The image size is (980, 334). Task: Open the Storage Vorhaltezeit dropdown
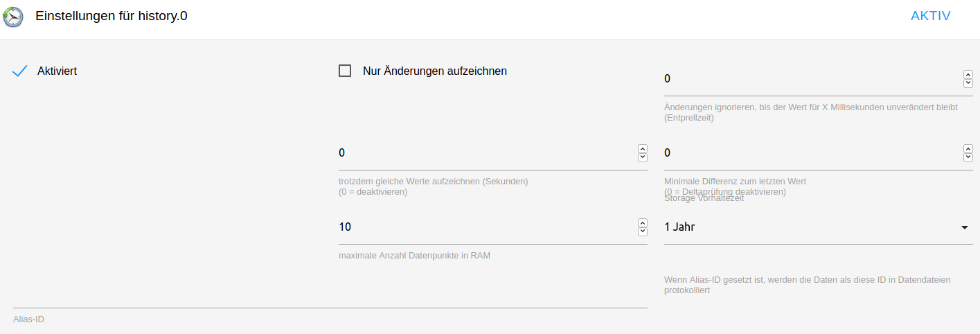coord(810,227)
